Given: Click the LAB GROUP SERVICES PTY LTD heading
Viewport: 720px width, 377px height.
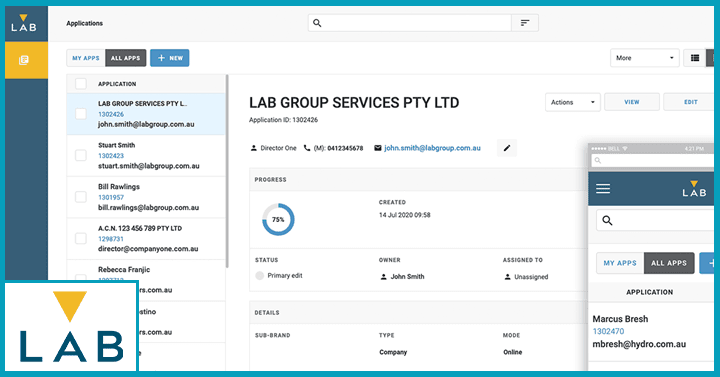Looking at the screenshot, I should click(354, 102).
